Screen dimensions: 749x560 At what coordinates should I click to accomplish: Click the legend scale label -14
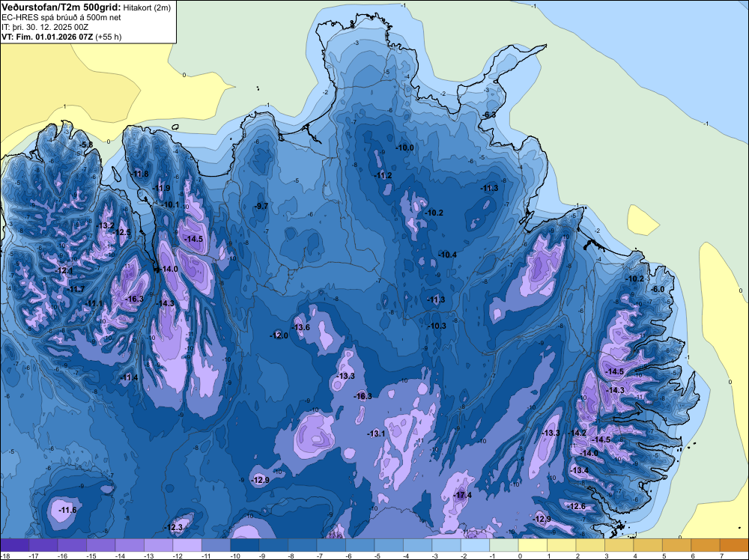tap(120, 556)
